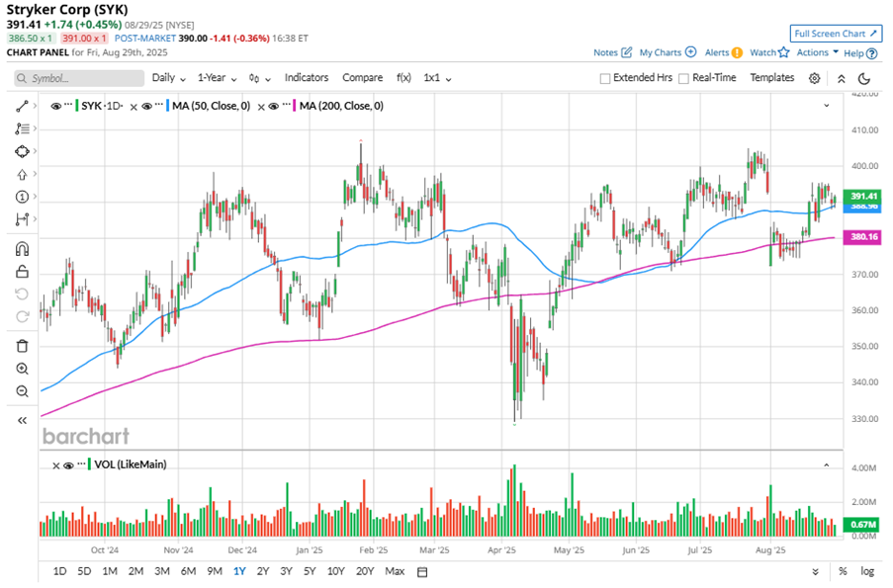Toggle visibility of the VOL indicator

point(68,465)
